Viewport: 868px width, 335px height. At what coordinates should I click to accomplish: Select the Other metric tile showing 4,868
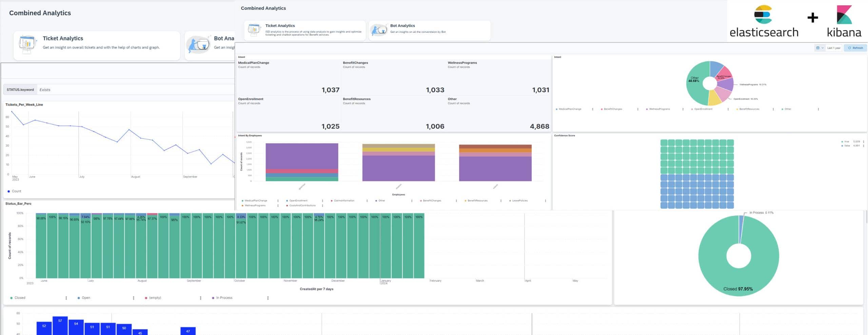pos(498,114)
